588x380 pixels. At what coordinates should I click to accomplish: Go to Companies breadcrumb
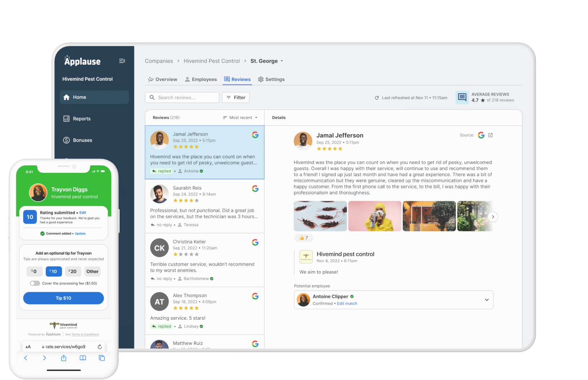(x=159, y=61)
